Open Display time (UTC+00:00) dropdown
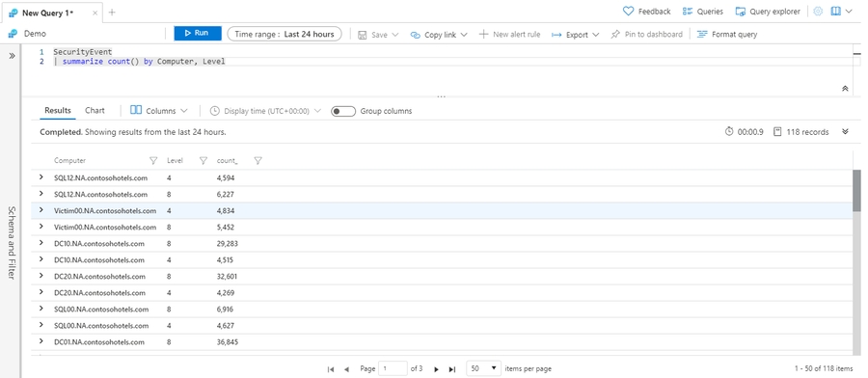This screenshot has height=378, width=868. pyautogui.click(x=266, y=111)
